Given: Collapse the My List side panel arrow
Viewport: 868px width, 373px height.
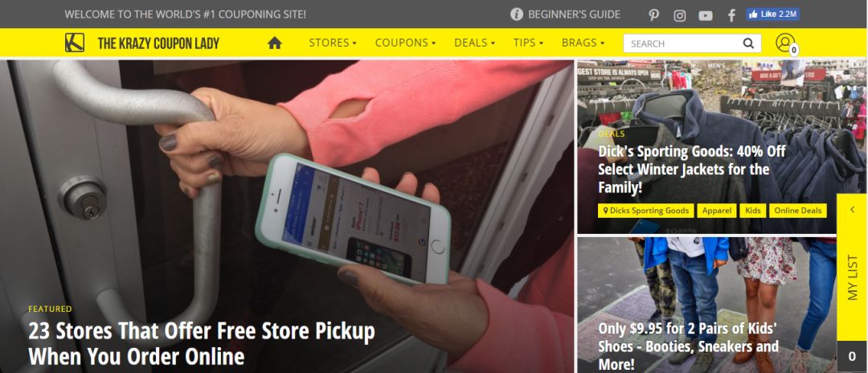Looking at the screenshot, I should click(852, 209).
